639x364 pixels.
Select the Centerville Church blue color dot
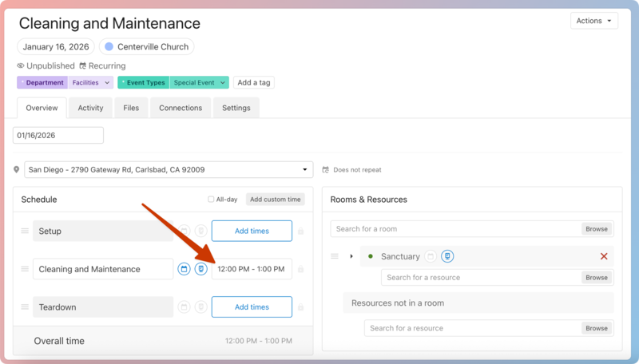(x=109, y=47)
